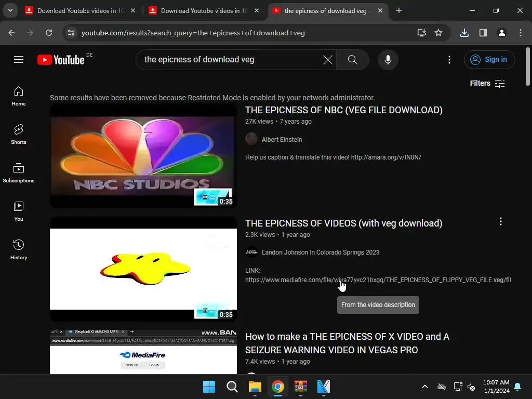Toggle the Chrome side panel icon
This screenshot has height=399, width=532.
point(483,33)
